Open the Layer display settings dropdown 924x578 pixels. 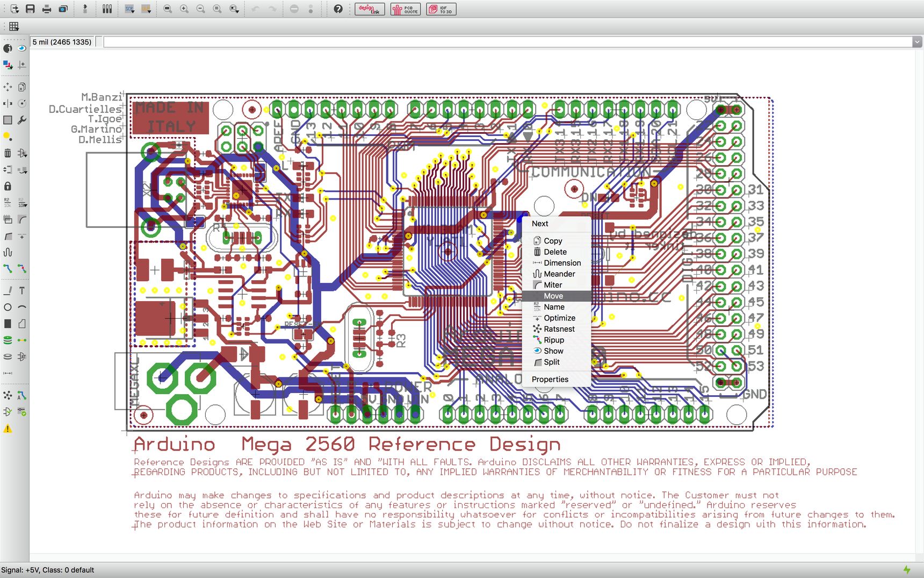(x=8, y=65)
